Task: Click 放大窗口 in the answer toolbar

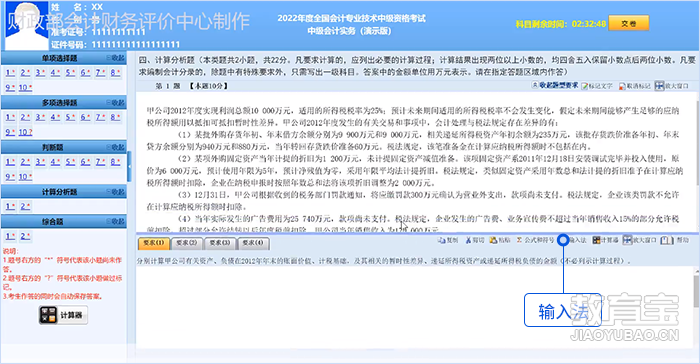Action: (640, 240)
